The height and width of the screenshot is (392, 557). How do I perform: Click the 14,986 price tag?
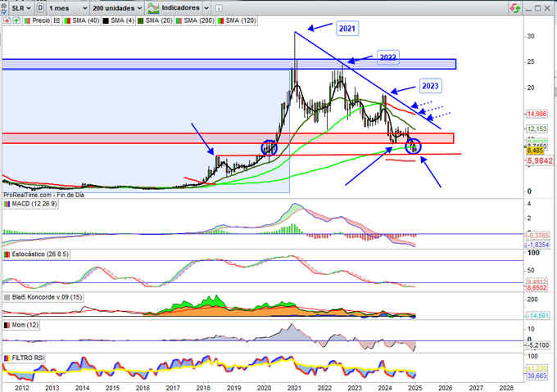click(x=537, y=114)
